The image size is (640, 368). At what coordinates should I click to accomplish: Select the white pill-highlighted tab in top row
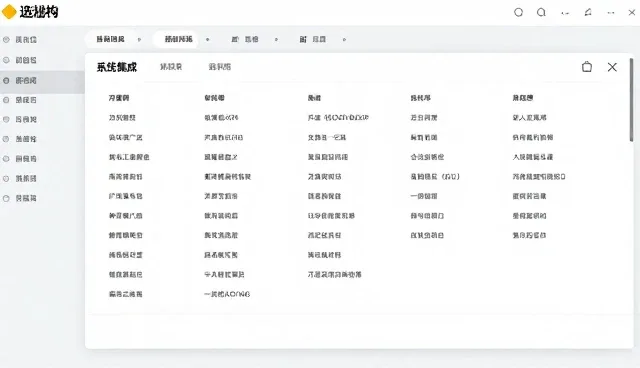coord(176,39)
